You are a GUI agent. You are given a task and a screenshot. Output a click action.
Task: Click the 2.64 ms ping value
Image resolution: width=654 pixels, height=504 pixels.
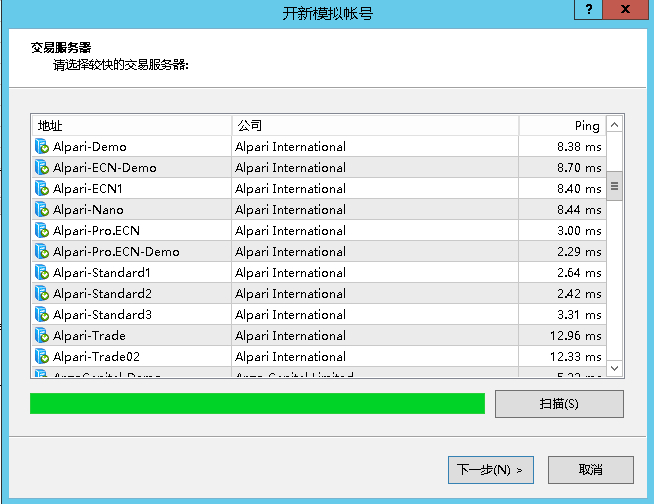coord(579,273)
